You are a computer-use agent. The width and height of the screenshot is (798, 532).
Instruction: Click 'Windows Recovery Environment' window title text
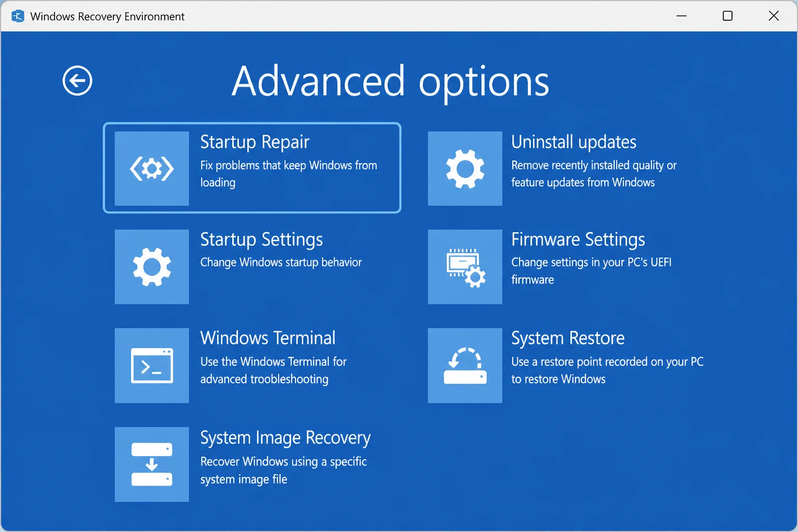click(x=107, y=17)
